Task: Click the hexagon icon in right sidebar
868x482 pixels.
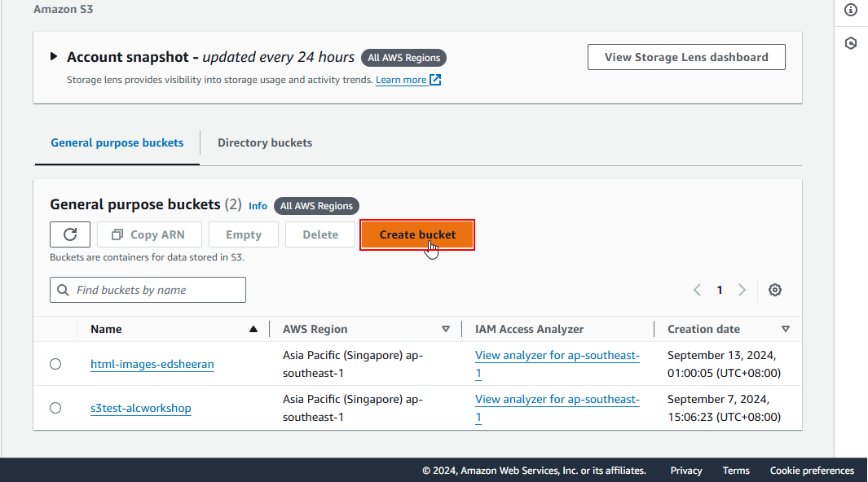Action: point(851,43)
